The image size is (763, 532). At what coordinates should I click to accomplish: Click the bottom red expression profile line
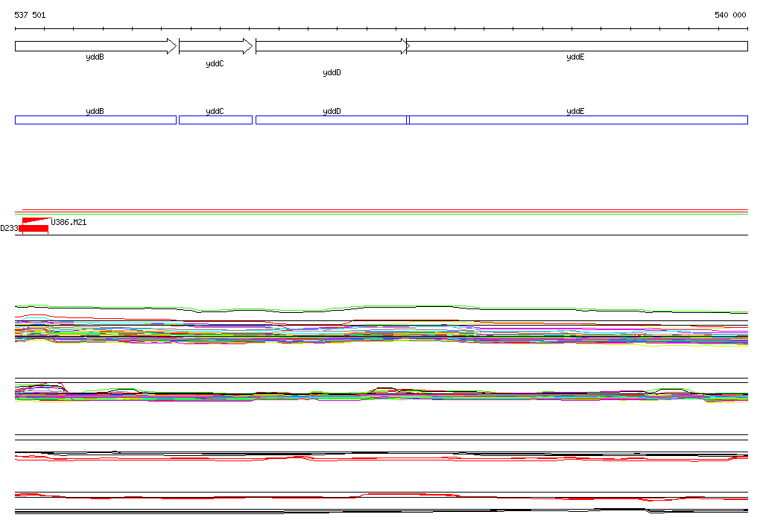[381, 497]
